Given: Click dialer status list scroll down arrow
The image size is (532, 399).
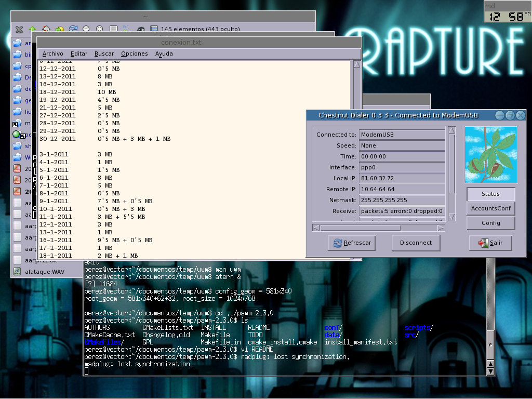Looking at the screenshot, I should click(451, 217).
